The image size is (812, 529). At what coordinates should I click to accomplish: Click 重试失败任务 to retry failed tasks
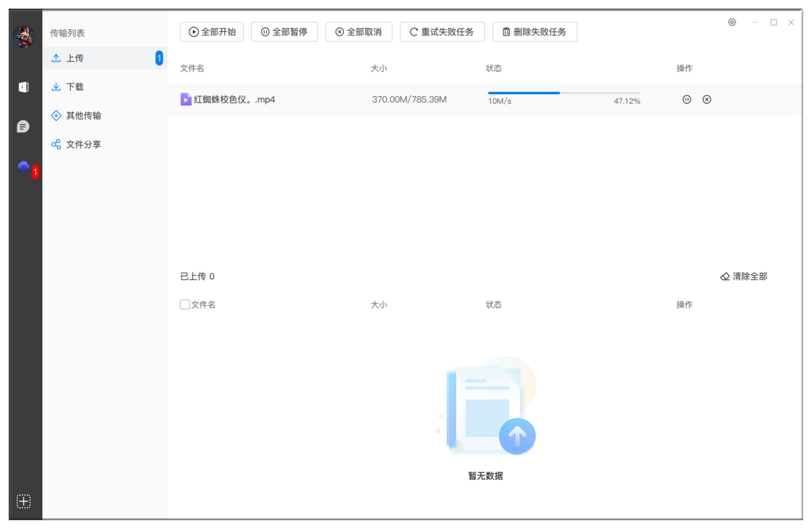tap(442, 32)
